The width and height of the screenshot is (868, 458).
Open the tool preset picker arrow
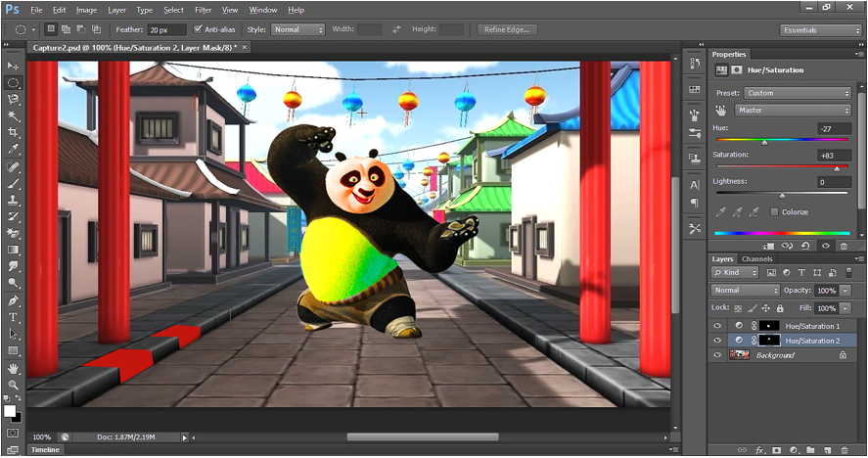coord(33,30)
